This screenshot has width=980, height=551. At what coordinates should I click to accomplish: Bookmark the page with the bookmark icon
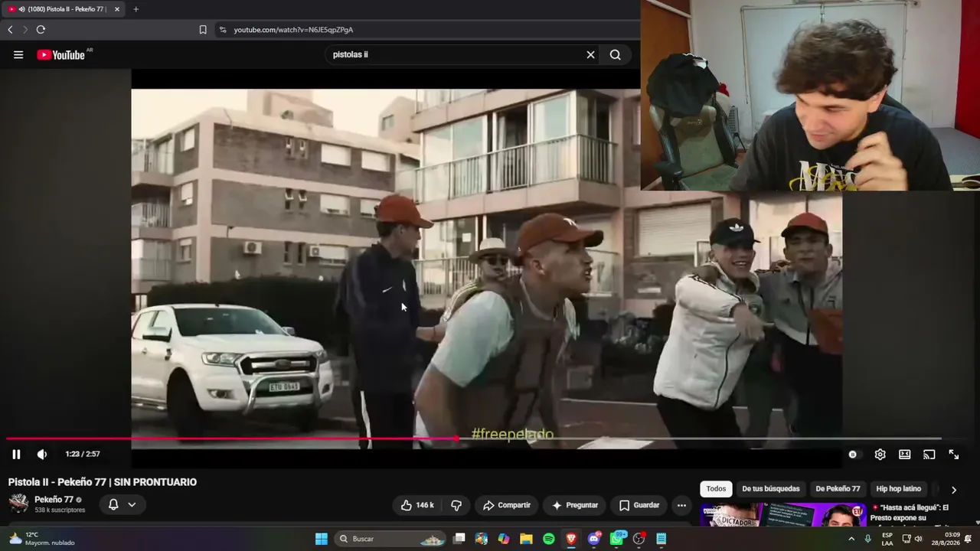tap(203, 30)
